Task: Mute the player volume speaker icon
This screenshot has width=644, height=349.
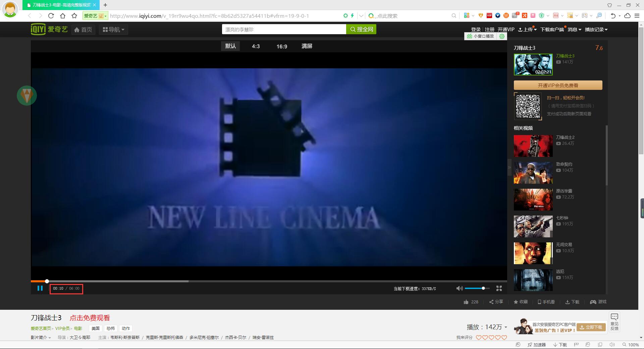Action: point(459,288)
